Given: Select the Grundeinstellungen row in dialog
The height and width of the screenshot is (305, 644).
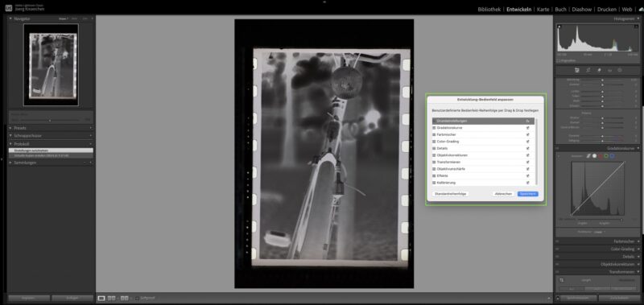Looking at the screenshot, I should [x=483, y=121].
